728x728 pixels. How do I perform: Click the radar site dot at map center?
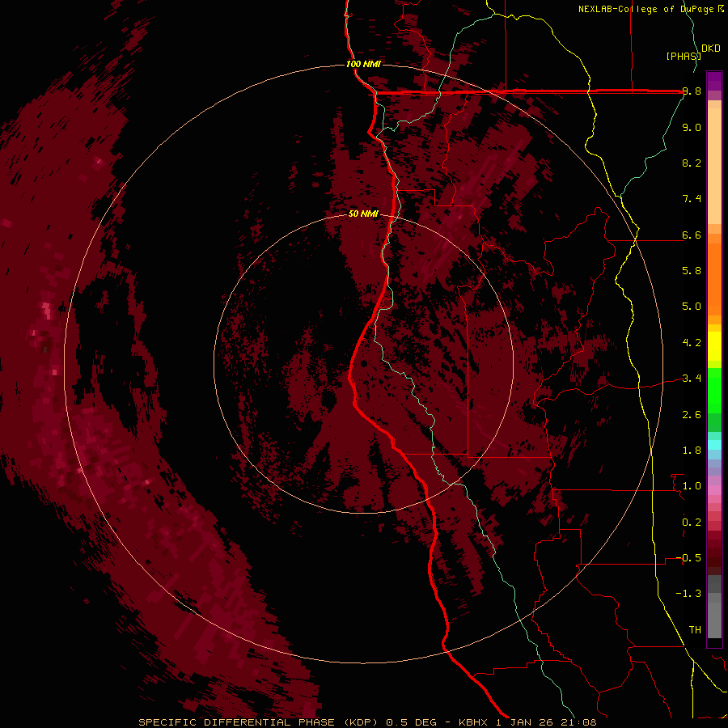(x=364, y=363)
